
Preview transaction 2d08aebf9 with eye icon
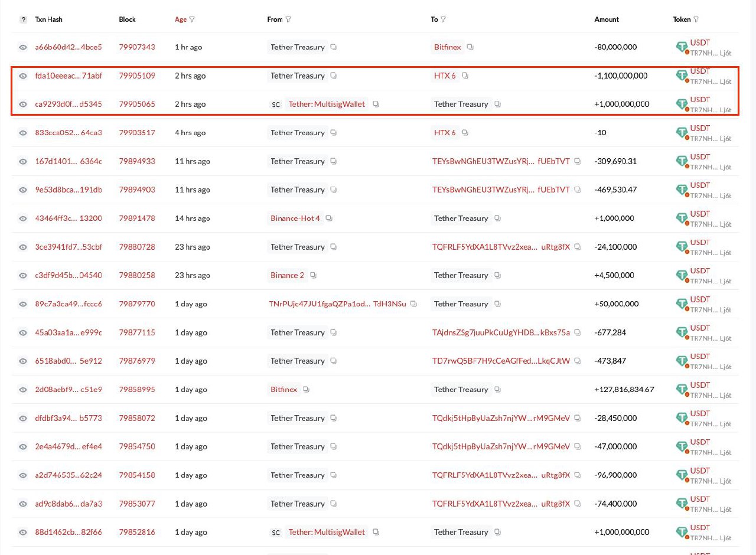click(22, 390)
